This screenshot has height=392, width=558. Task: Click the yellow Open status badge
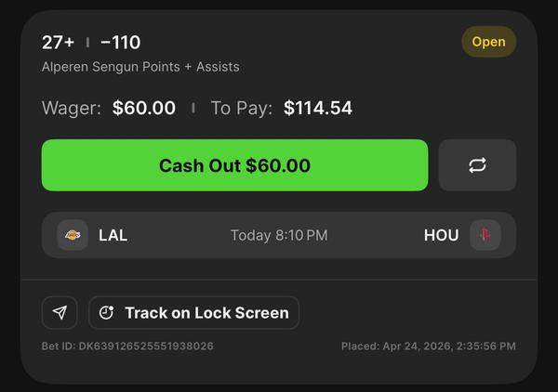coord(488,42)
